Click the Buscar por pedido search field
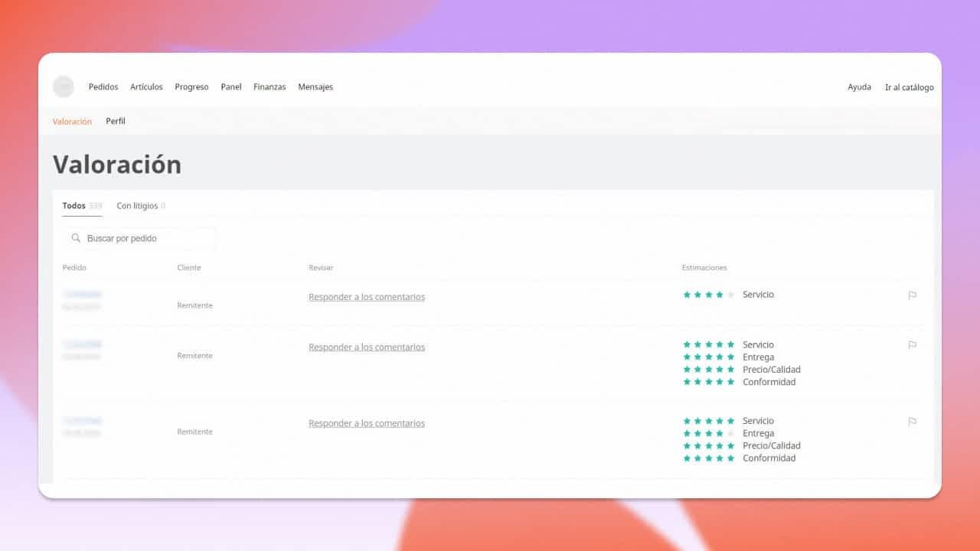 (145, 239)
